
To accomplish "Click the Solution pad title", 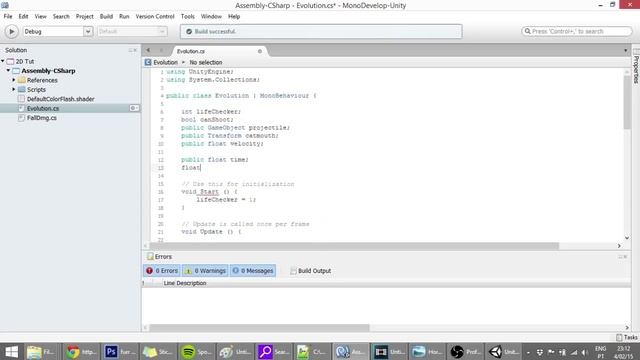I will click(x=16, y=50).
